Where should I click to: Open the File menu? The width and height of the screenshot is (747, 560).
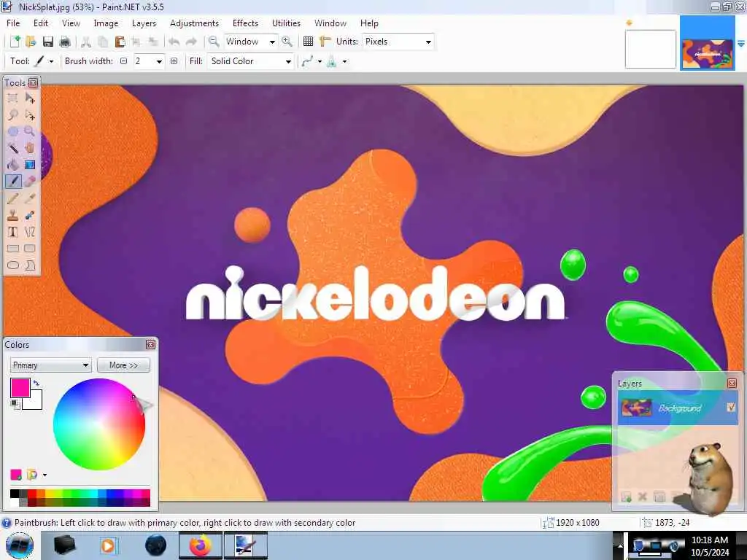[13, 23]
